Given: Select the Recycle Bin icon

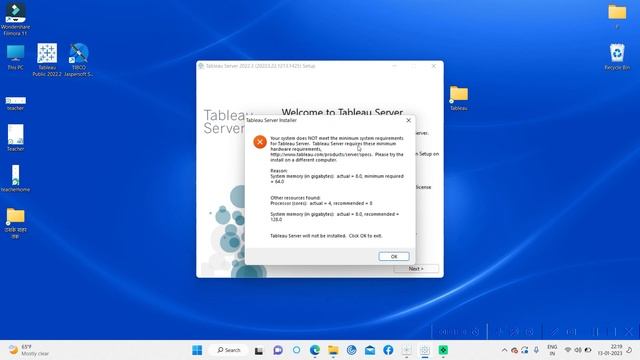Looking at the screenshot, I should (x=617, y=57).
